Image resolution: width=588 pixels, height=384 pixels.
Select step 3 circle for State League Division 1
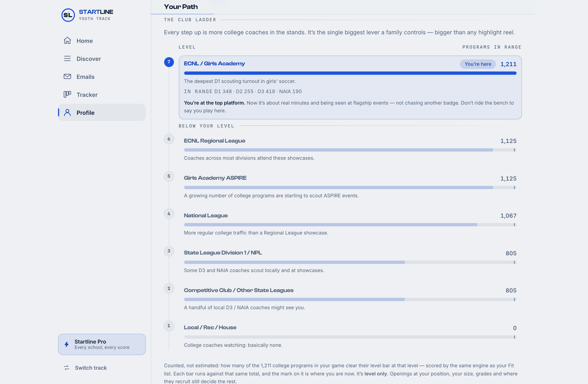[x=169, y=251]
